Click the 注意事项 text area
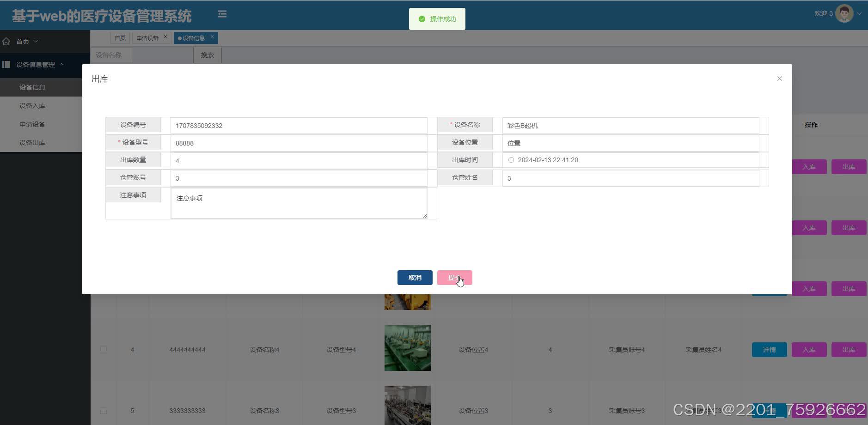The image size is (868, 425). coord(299,203)
